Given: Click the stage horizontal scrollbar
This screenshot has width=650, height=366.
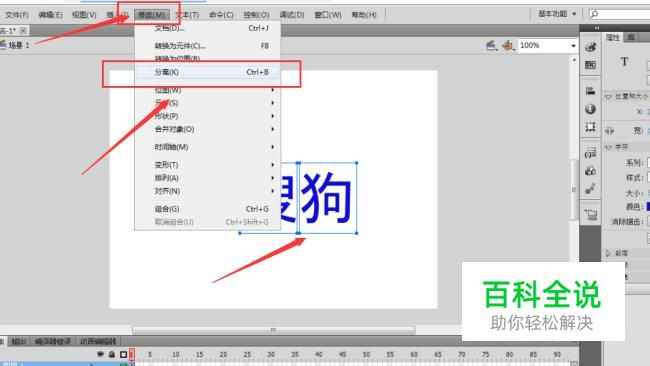Looking at the screenshot, I should (x=274, y=330).
